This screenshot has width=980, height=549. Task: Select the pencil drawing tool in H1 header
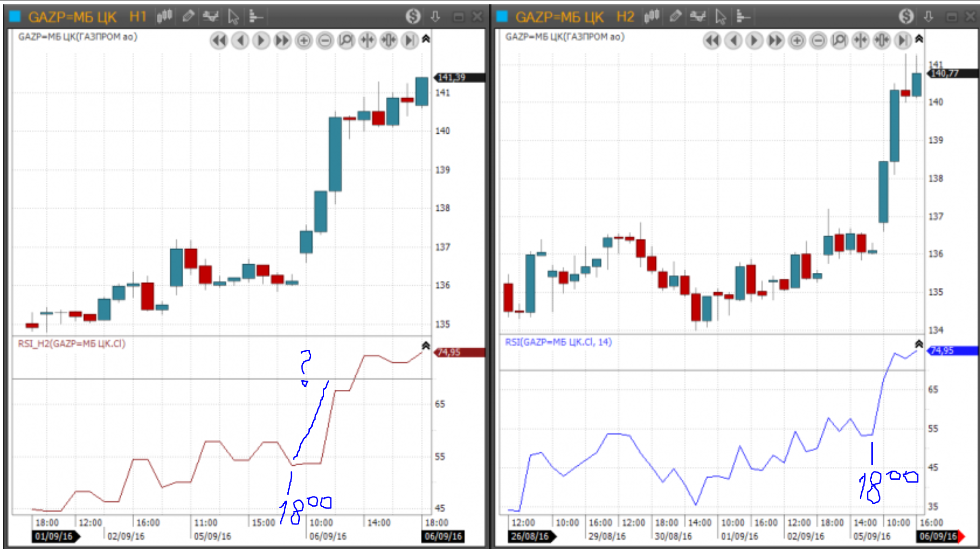[x=188, y=17]
